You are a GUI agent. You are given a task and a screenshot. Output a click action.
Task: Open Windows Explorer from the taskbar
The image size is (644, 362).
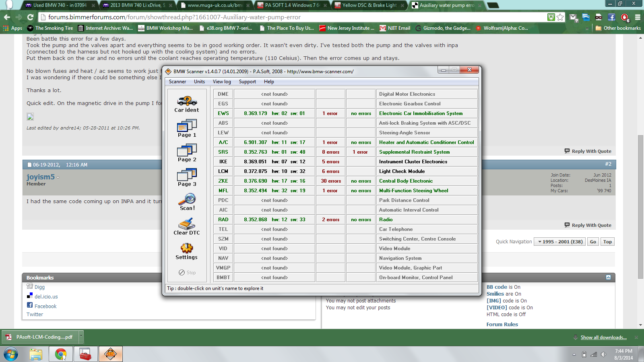[36, 354]
